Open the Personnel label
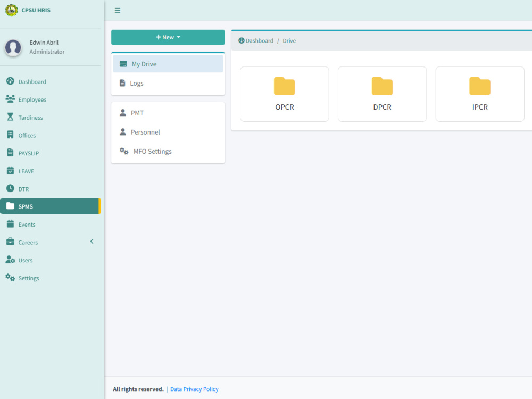This screenshot has height=399, width=532. click(x=145, y=132)
